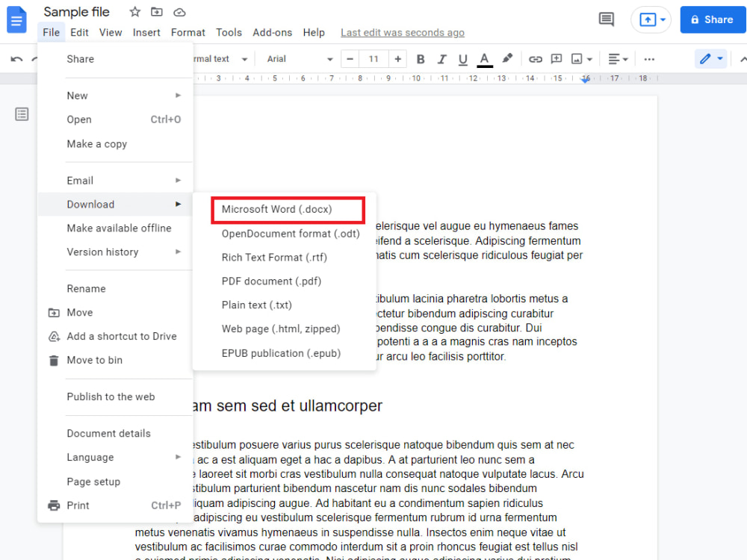Select Publish to the web
Screen dimensions: 747x560
115,396
